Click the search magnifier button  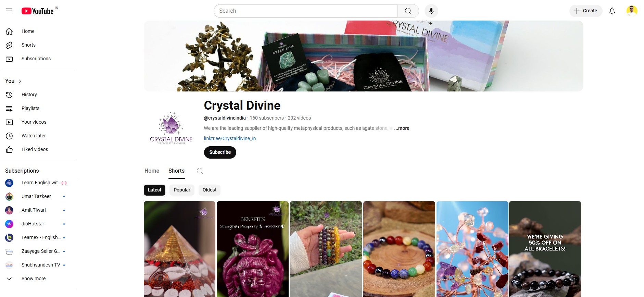pyautogui.click(x=408, y=11)
